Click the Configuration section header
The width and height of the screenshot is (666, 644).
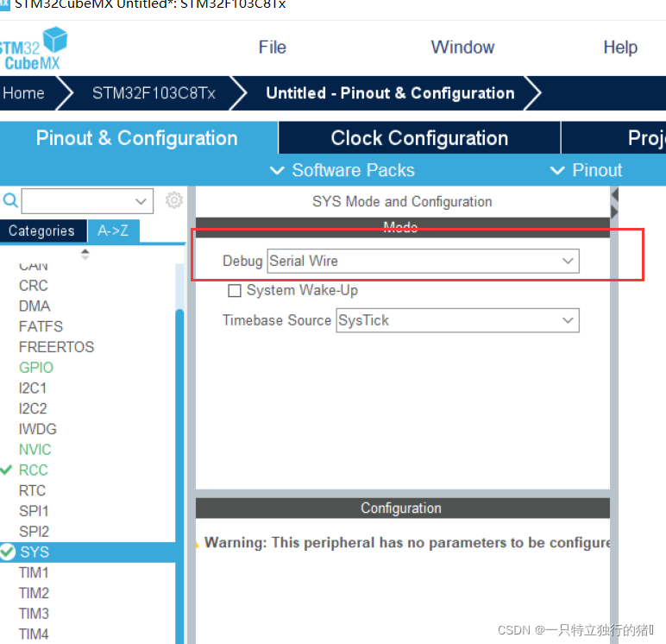coord(402,508)
